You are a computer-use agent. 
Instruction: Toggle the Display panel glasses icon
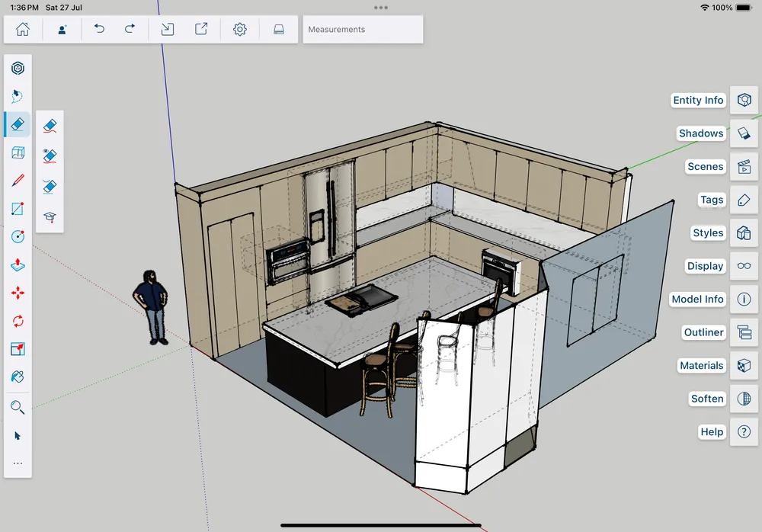744,266
